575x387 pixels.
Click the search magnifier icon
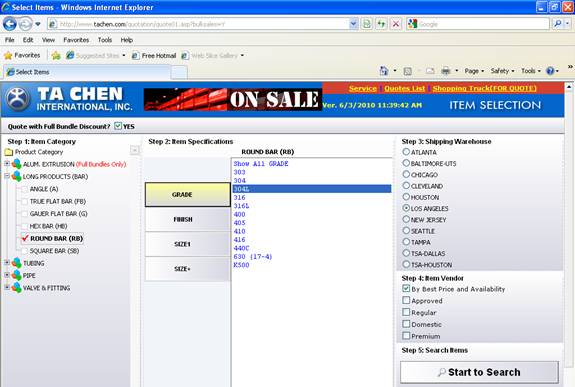pos(558,24)
